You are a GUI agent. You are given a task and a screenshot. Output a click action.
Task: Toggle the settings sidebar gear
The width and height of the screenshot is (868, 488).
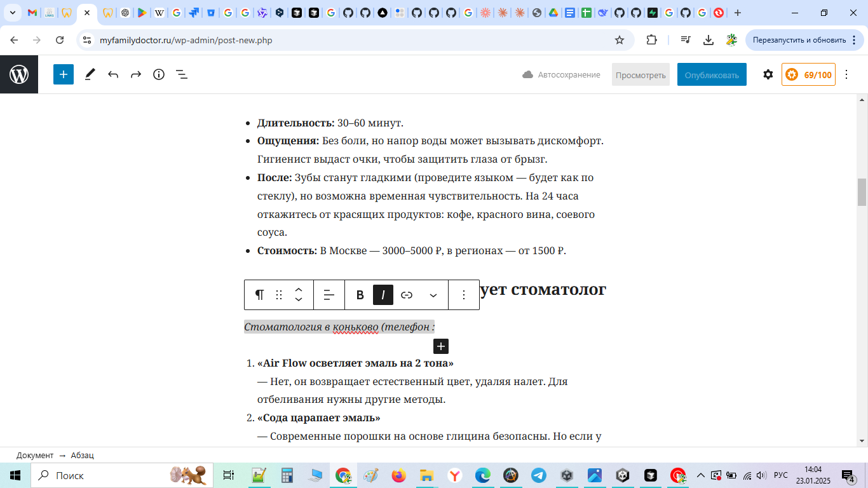pos(768,74)
